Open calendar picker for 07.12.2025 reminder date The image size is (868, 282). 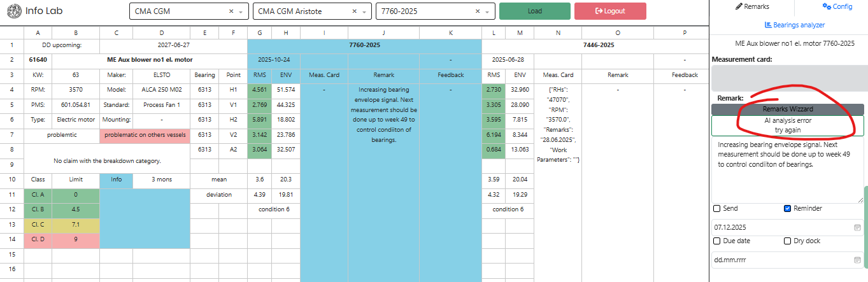[x=857, y=227]
